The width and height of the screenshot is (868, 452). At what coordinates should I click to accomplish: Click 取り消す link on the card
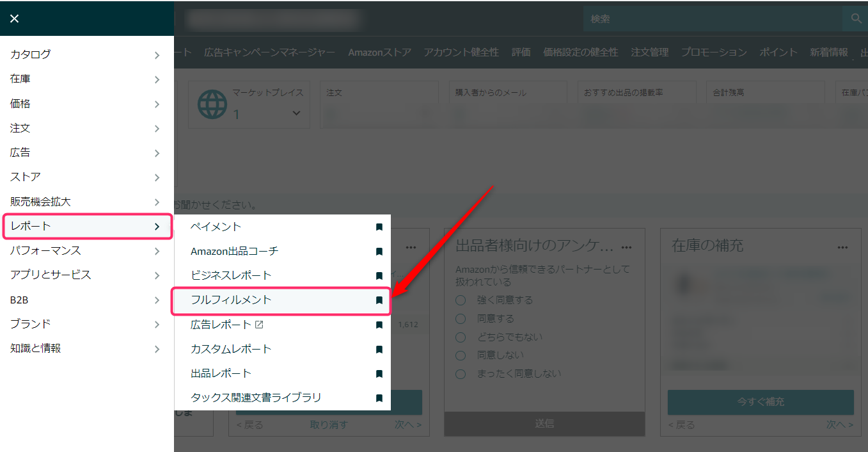click(329, 424)
